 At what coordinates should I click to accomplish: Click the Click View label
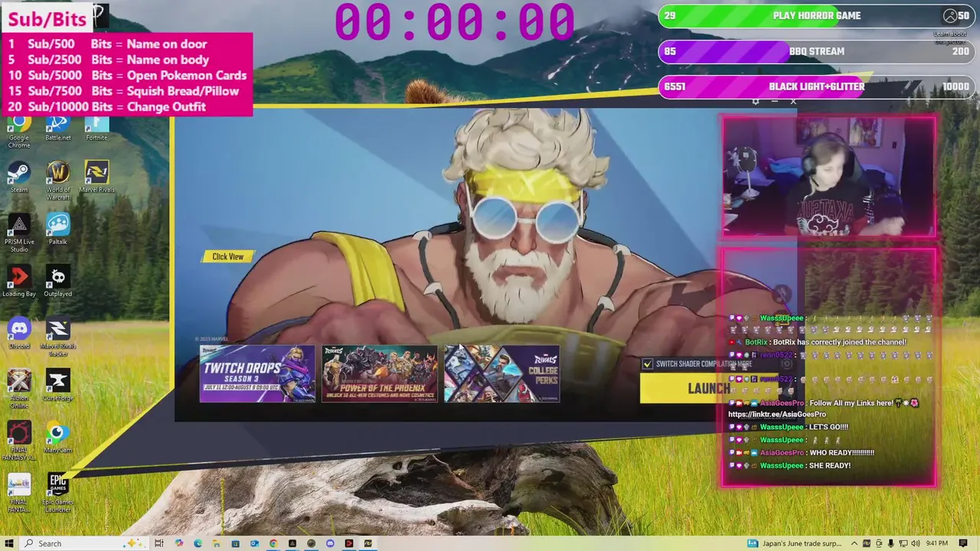(x=227, y=256)
